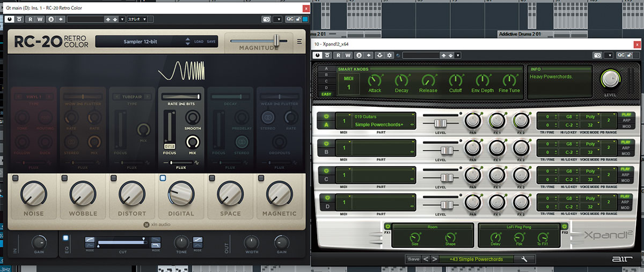
Task: Toggle FX1 power button in Xpand!2
Action: 387,226
